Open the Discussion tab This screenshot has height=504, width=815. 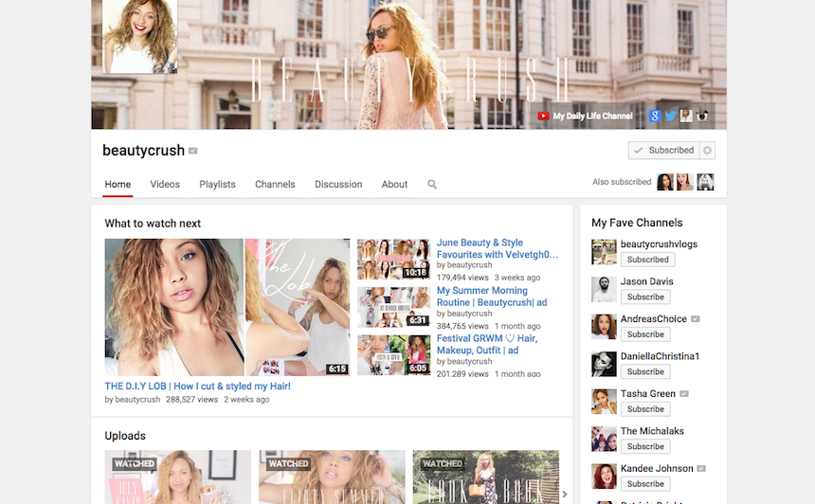338,185
